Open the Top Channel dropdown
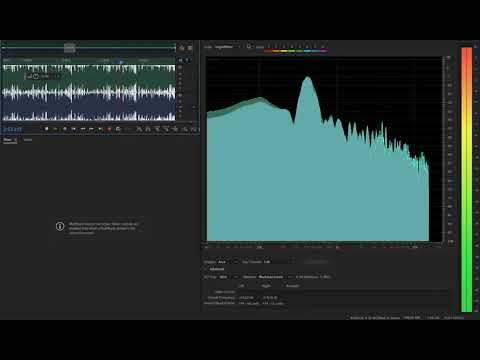Viewport: 480px width, 360px height. click(279, 262)
